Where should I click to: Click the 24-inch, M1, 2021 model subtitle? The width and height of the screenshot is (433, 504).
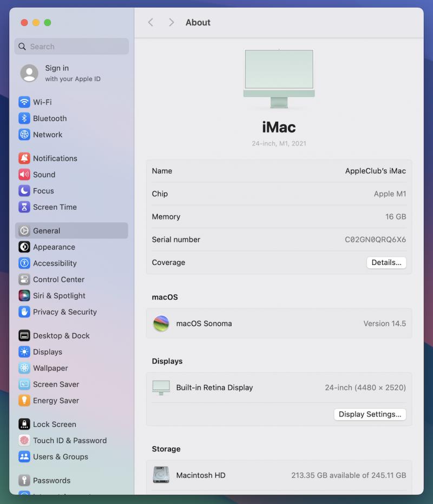(x=279, y=143)
